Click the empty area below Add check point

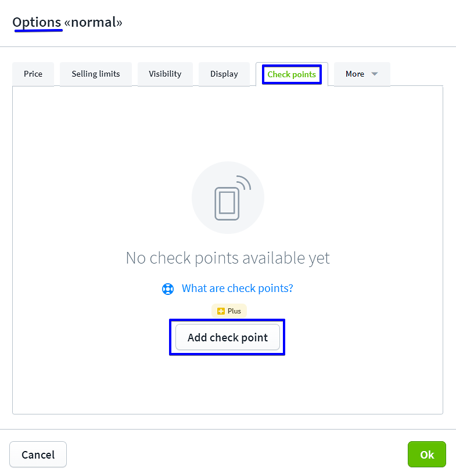(228, 383)
